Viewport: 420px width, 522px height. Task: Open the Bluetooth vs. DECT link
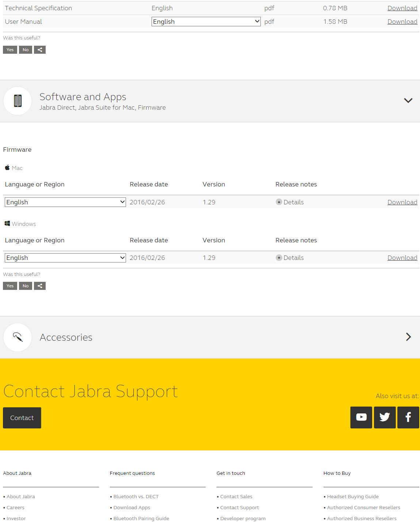point(136,496)
